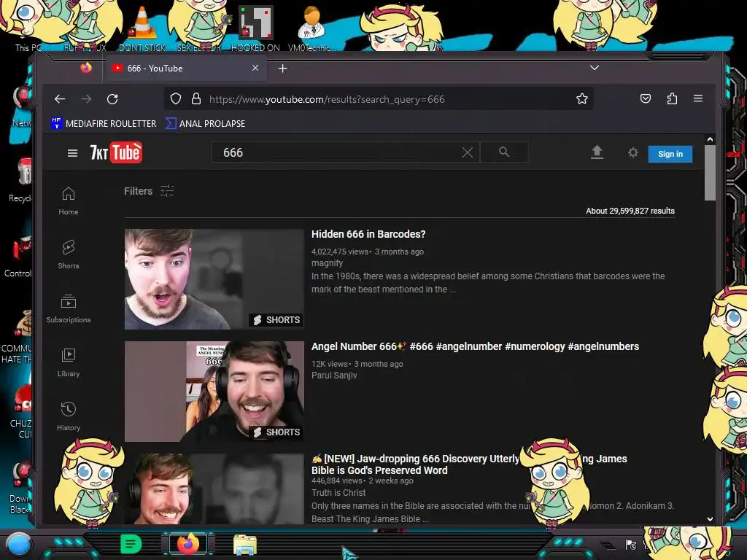Screen dimensions: 747x560
Task: Run search with the magnifier button
Action: click(504, 152)
